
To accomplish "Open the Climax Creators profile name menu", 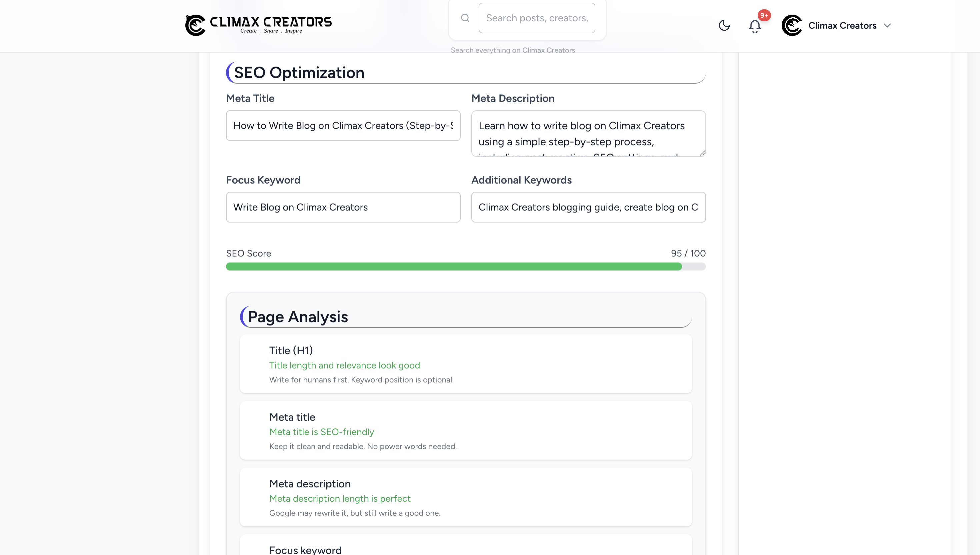I will click(x=842, y=26).
